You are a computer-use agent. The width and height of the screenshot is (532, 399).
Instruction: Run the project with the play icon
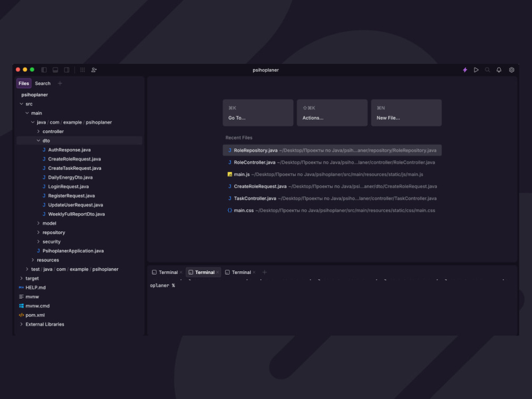[476, 70]
